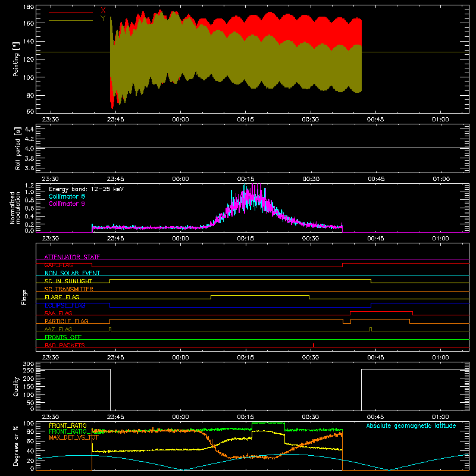Click the GAP_FLAG label

tap(58, 265)
